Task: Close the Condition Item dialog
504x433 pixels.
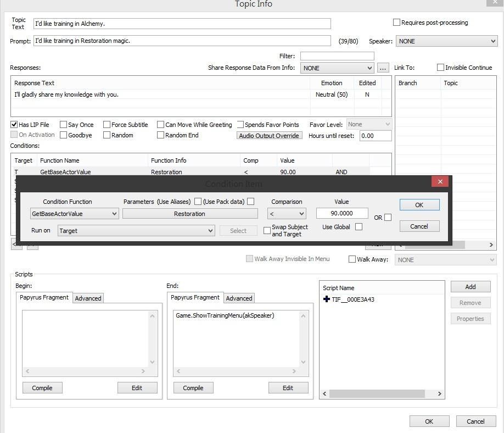Action: click(x=440, y=182)
